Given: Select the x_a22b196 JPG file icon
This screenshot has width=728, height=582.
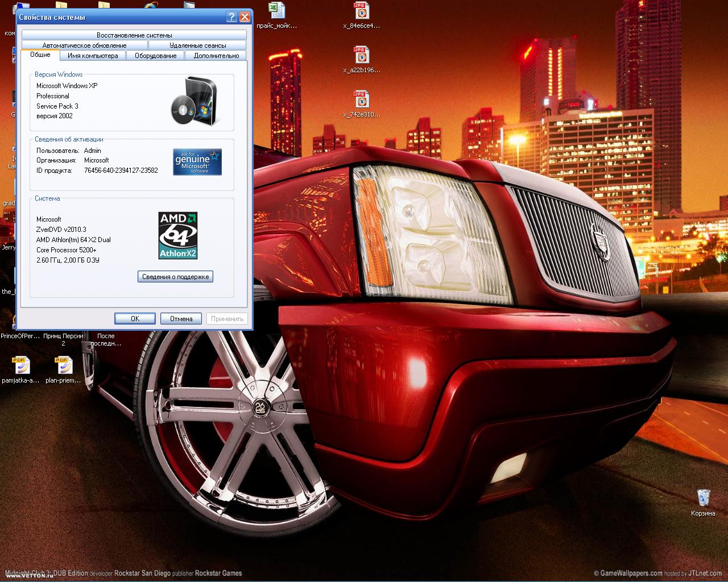Looking at the screenshot, I should (361, 55).
